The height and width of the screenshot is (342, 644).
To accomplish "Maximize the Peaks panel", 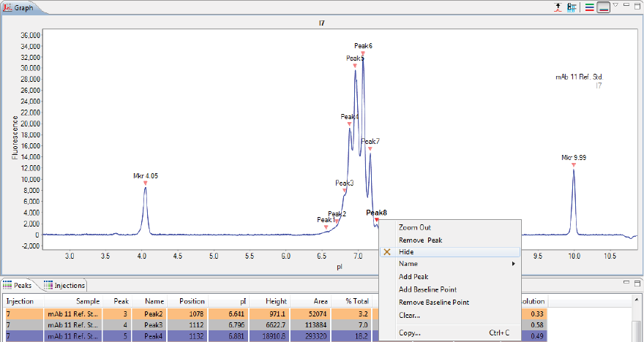I will pyautogui.click(x=637, y=284).
